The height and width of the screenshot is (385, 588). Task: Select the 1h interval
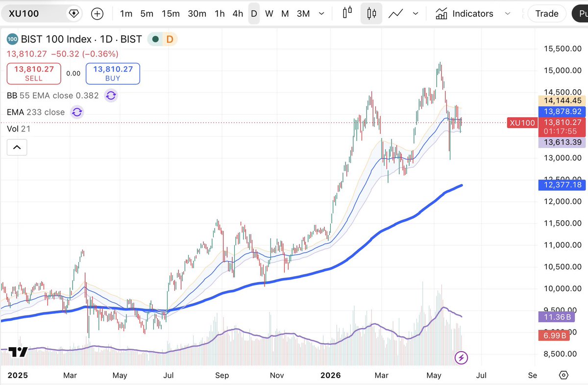tap(220, 14)
